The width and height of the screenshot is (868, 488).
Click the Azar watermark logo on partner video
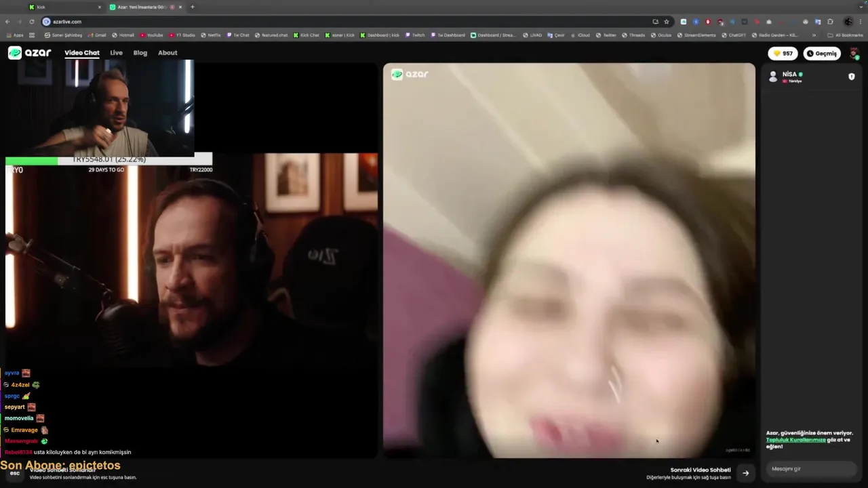[x=410, y=74]
